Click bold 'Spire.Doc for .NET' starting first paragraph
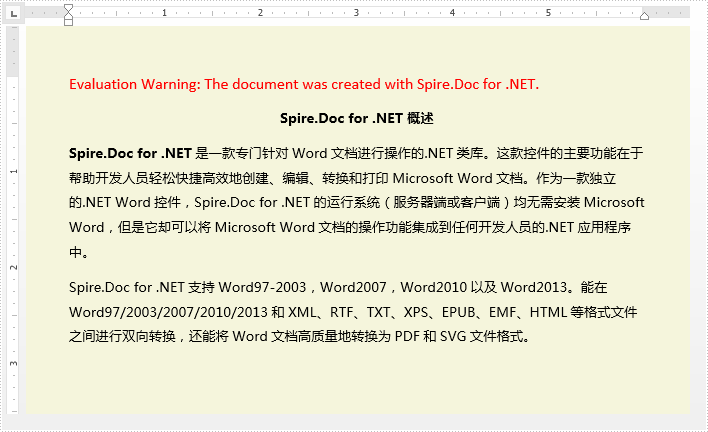 [130, 153]
